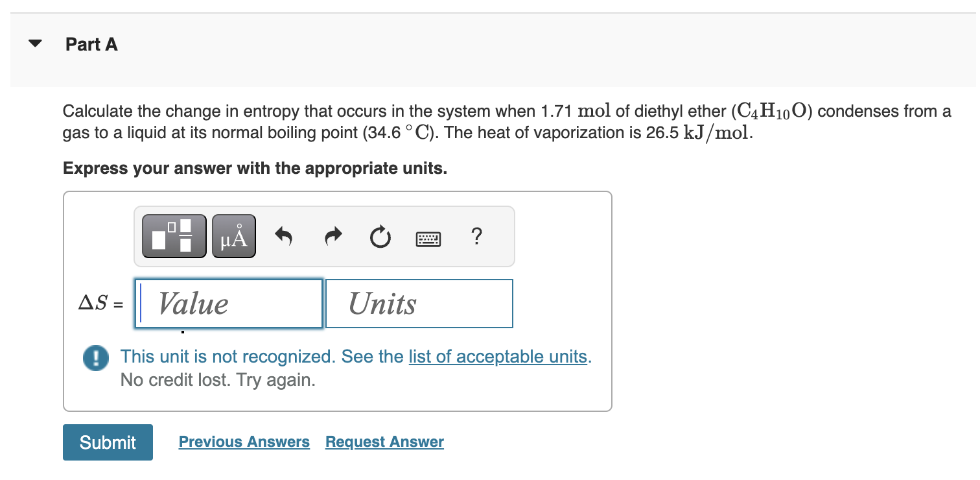Screen dimensions: 980x480
Task: Undo the last answer edit
Action: point(284,236)
